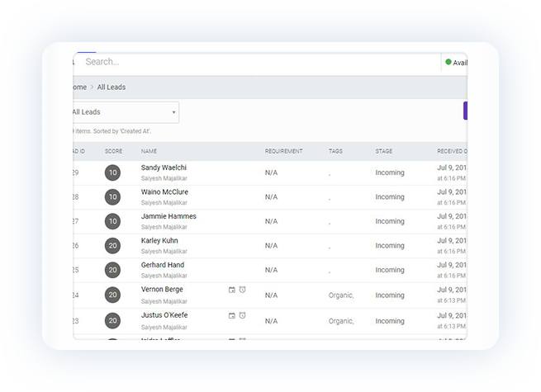The width and height of the screenshot is (541, 392).
Task: Click the Stage column header
Action: pos(384,152)
